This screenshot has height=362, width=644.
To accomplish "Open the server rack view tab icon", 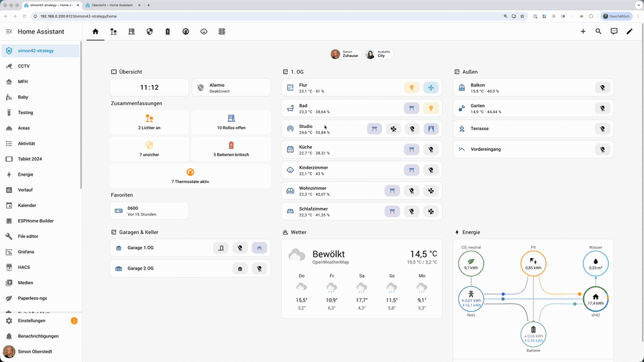I will [222, 32].
